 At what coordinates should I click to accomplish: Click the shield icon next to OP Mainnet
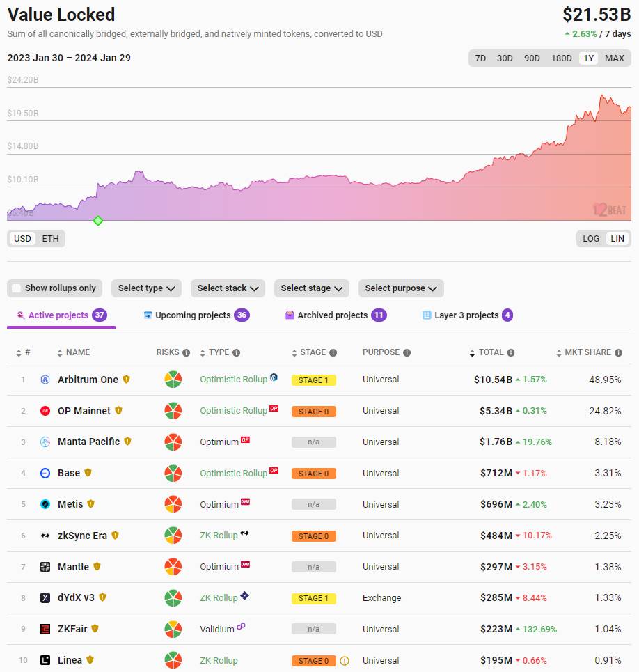click(x=118, y=411)
